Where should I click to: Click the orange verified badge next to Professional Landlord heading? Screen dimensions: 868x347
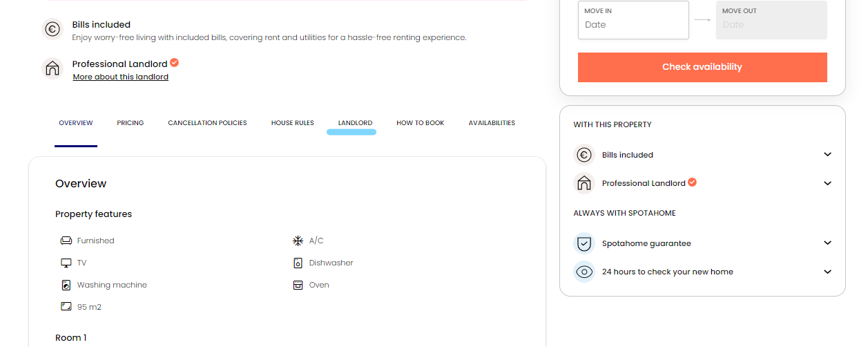pyautogui.click(x=175, y=63)
